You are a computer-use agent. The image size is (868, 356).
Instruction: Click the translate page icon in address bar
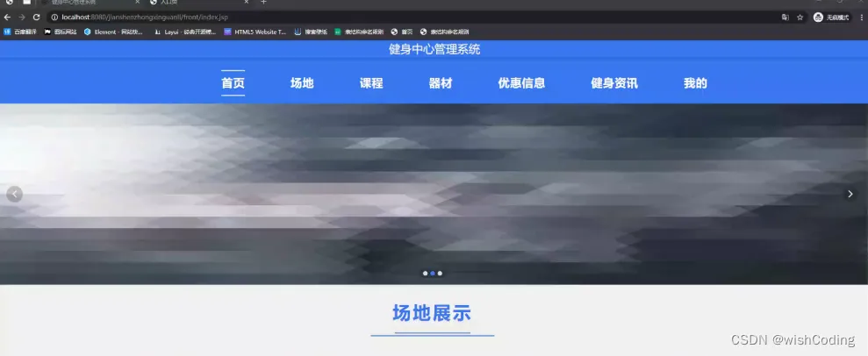tap(785, 18)
